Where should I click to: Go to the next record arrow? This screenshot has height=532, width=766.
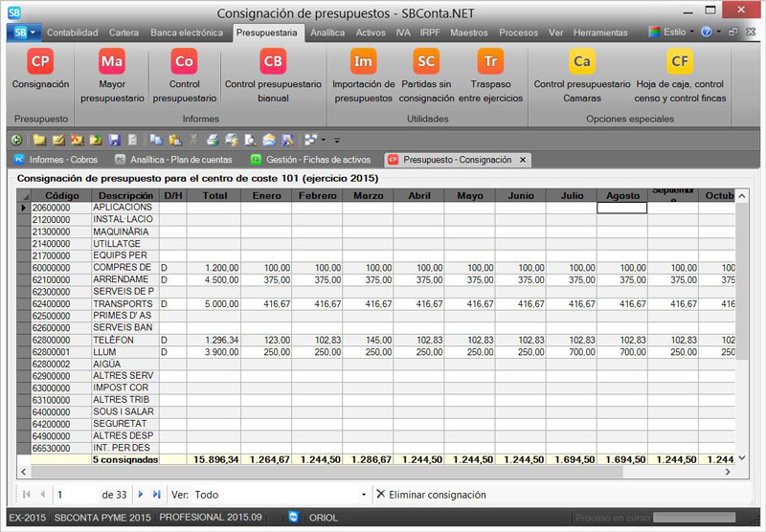pos(141,495)
